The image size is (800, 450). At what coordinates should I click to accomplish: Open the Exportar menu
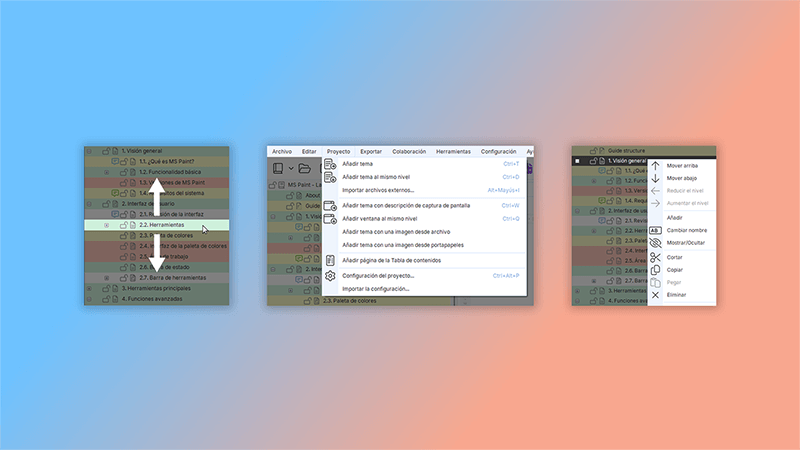tap(370, 151)
